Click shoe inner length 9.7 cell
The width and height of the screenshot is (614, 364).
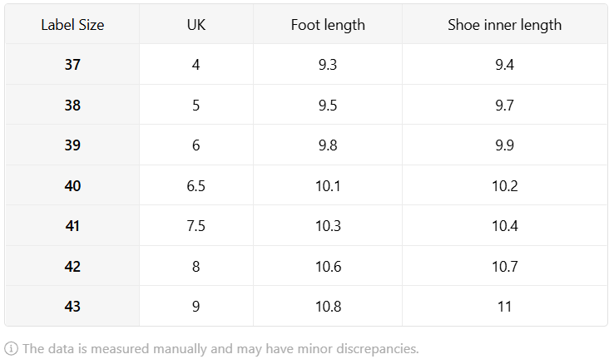(505, 105)
